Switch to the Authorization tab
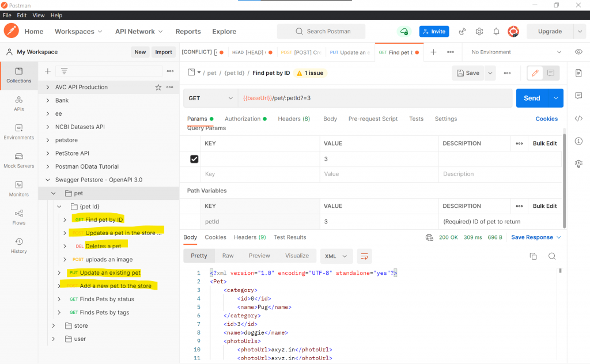The height and width of the screenshot is (364, 590). pyautogui.click(x=245, y=119)
